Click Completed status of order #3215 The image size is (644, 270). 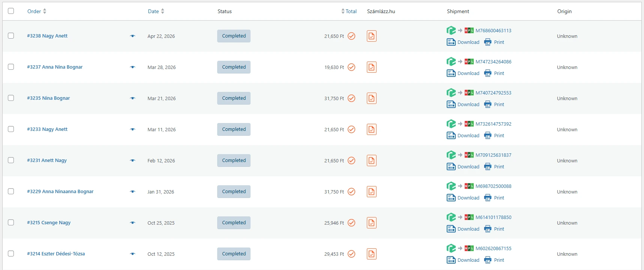(234, 223)
